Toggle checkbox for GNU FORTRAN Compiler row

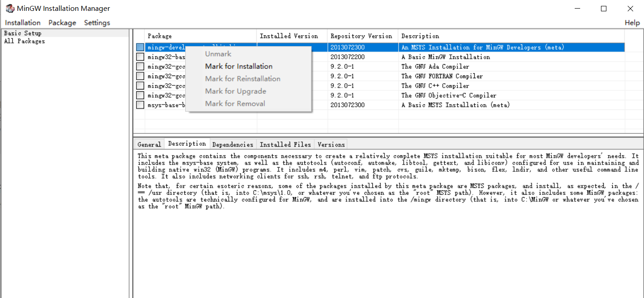[140, 76]
